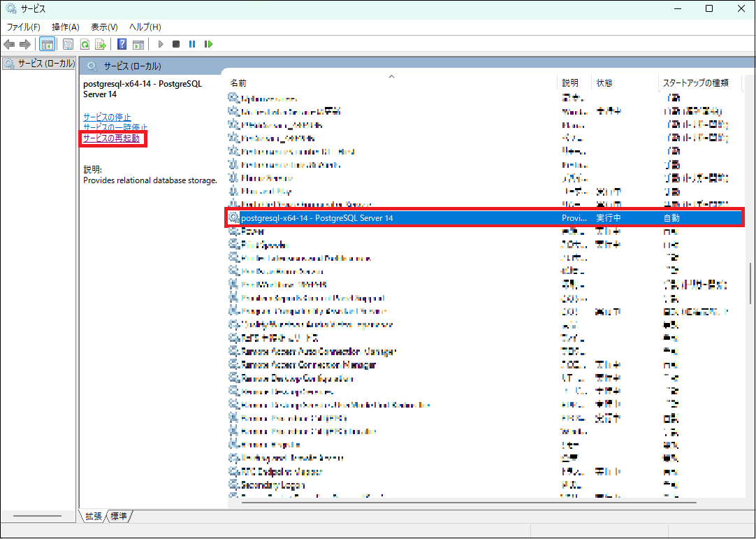This screenshot has height=539, width=756.
Task: Toggle the show/hide action pane icon
Action: click(x=138, y=44)
